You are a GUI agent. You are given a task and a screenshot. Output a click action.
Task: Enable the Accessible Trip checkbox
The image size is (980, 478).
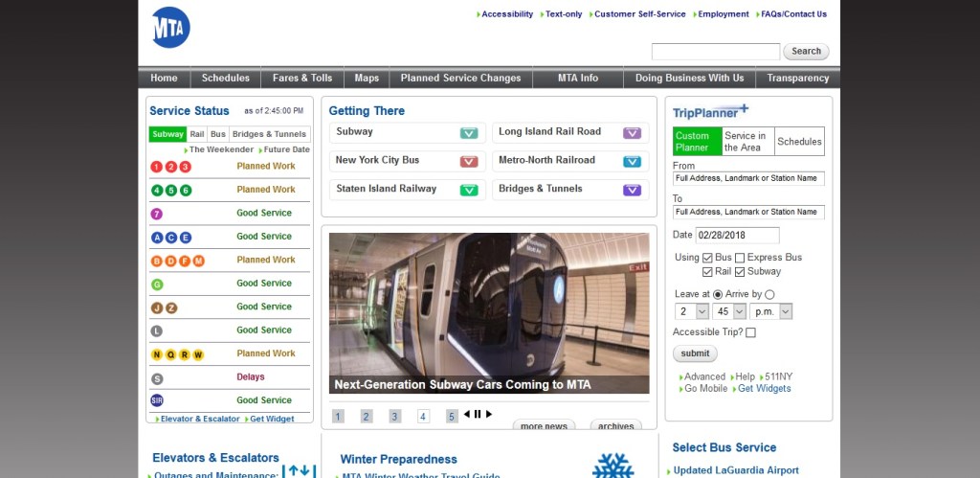click(750, 332)
